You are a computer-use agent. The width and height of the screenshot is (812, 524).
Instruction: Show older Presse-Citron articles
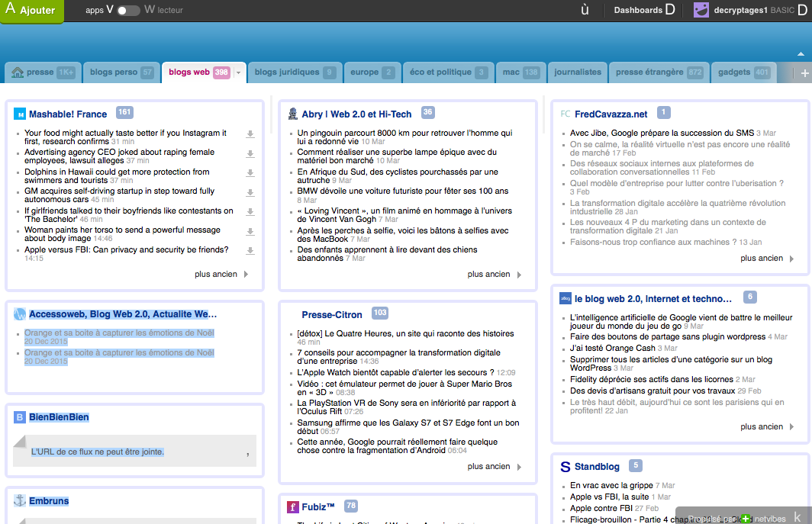click(495, 467)
